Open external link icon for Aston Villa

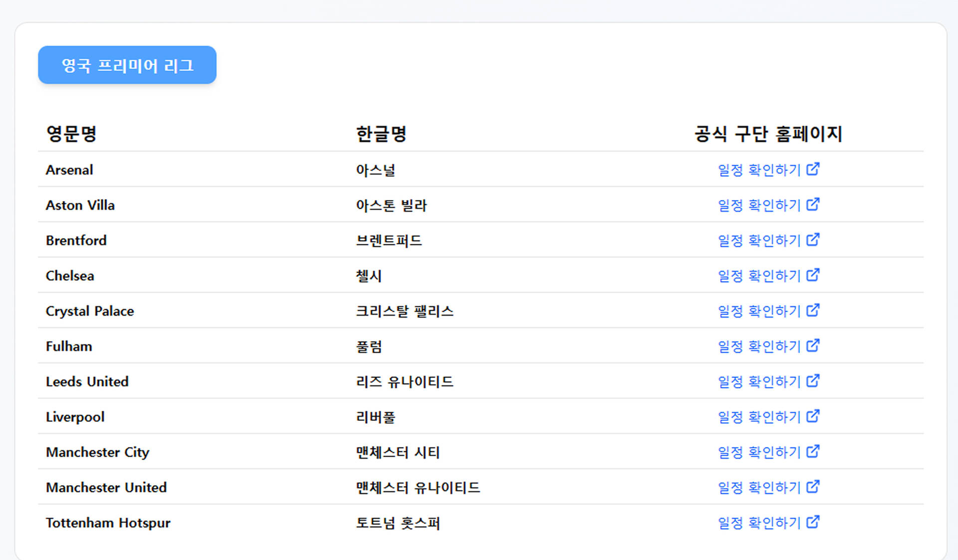tap(813, 204)
